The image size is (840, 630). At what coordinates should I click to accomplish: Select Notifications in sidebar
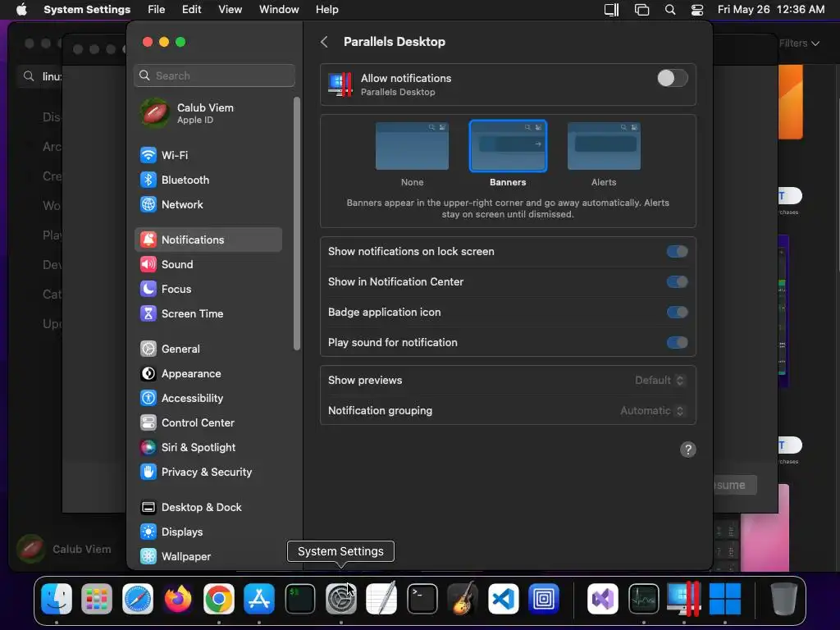(x=208, y=240)
